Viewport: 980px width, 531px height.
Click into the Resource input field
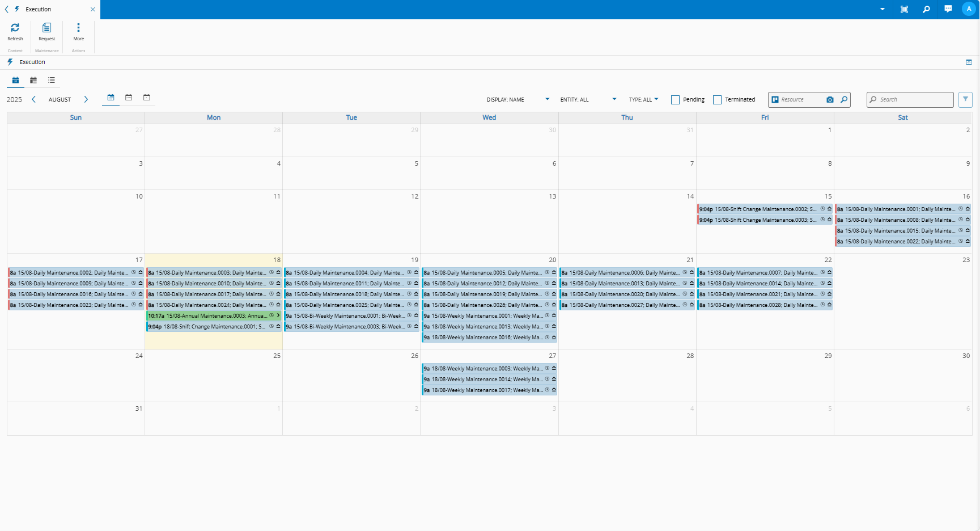pyautogui.click(x=801, y=99)
